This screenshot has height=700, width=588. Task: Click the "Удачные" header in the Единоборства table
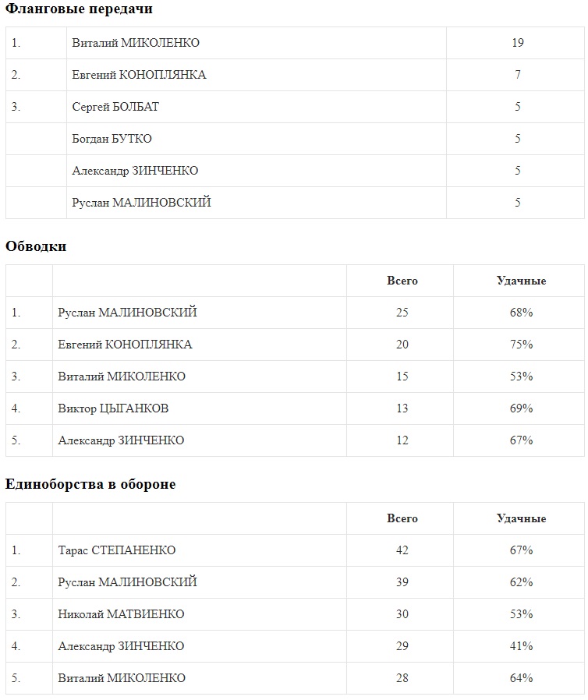520,518
